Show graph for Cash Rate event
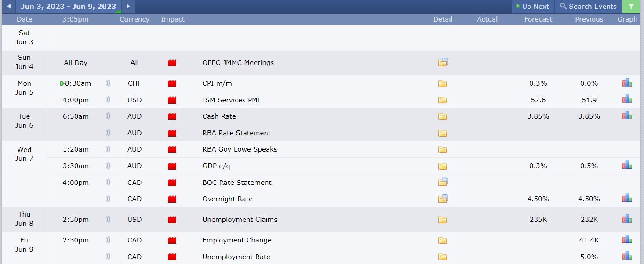644x264 pixels. (x=627, y=116)
